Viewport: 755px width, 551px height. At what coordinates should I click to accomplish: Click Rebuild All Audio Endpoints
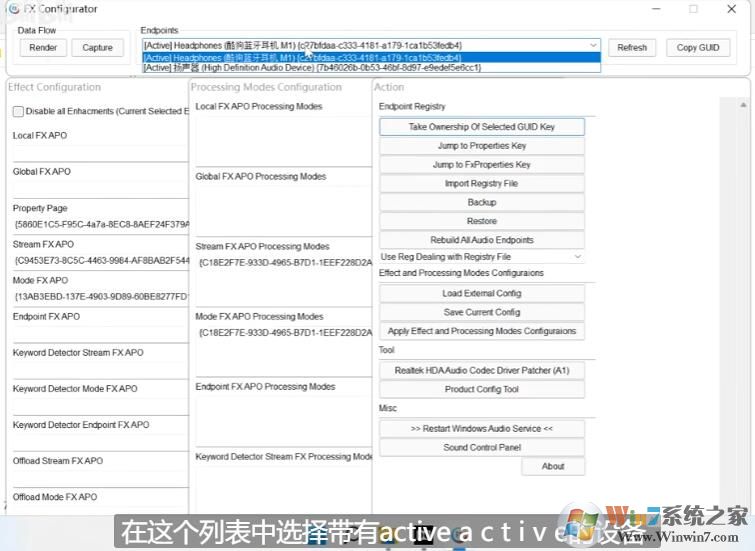(482, 240)
